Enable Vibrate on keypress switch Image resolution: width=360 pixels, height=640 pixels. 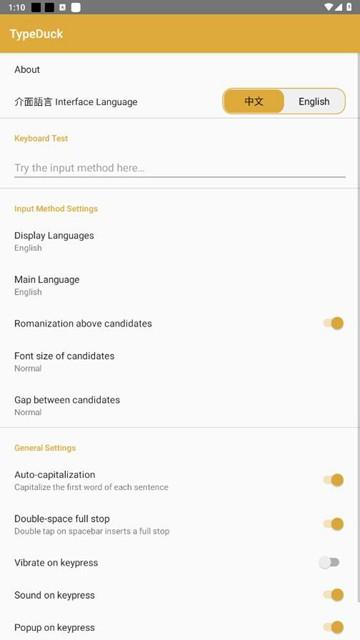click(329, 563)
